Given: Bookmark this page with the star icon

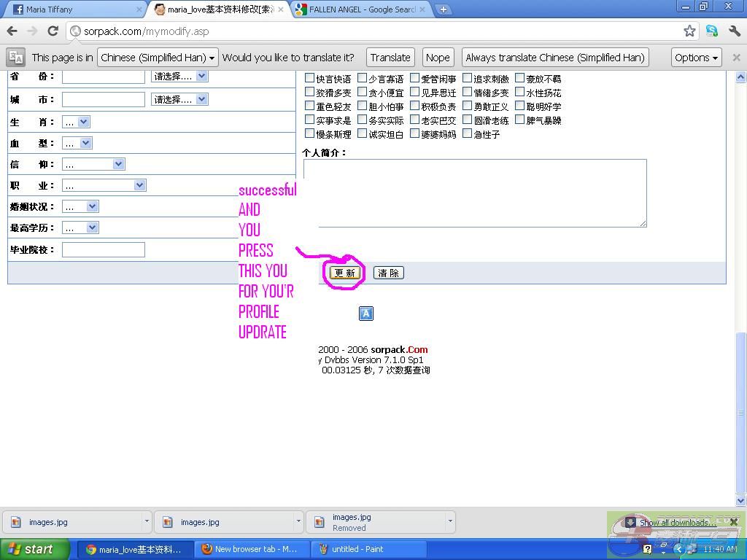Looking at the screenshot, I should coord(689,31).
